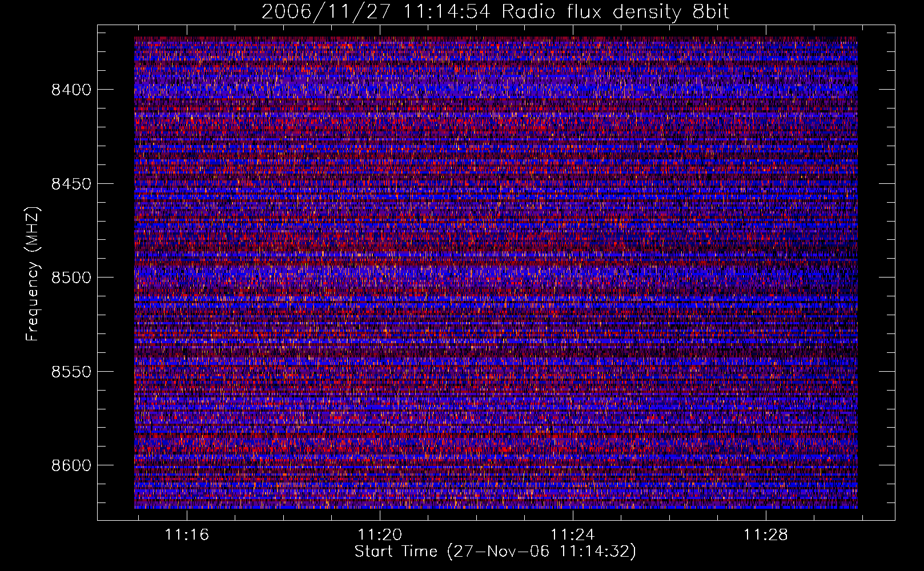
Task: Click the 8400 frequency axis label
Action: coord(71,90)
